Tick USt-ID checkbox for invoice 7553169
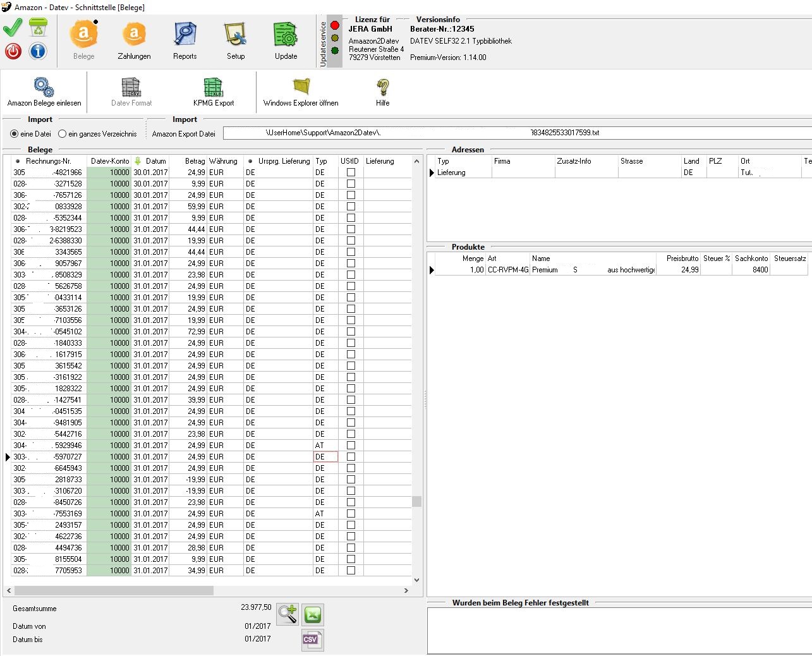The width and height of the screenshot is (812, 656). (351, 514)
